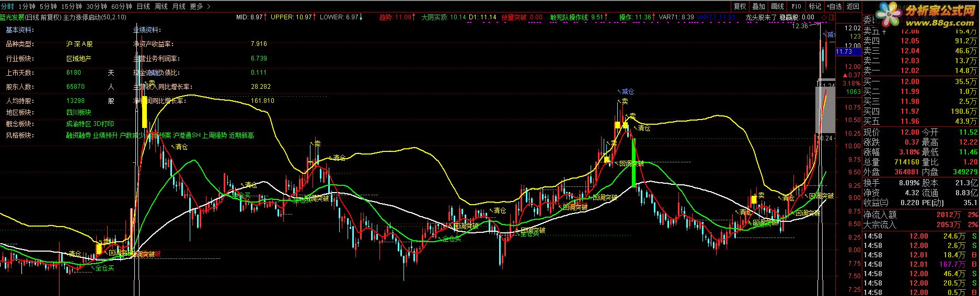Click the 买二 bid row at 11.99

[x=920, y=91]
